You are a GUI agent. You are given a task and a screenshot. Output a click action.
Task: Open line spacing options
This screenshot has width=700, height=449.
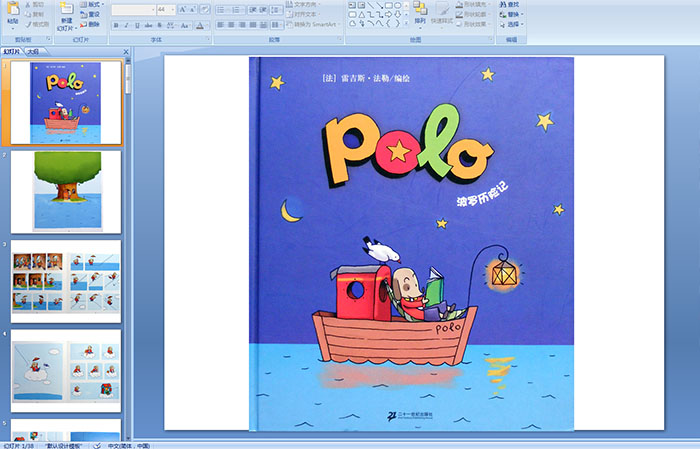tap(277, 9)
